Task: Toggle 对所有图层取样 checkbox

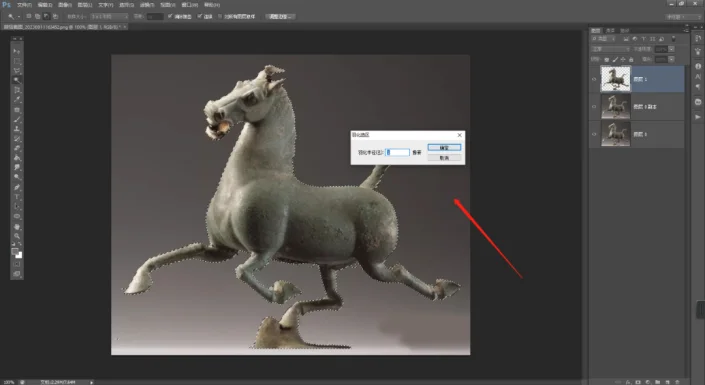Action: coord(220,17)
